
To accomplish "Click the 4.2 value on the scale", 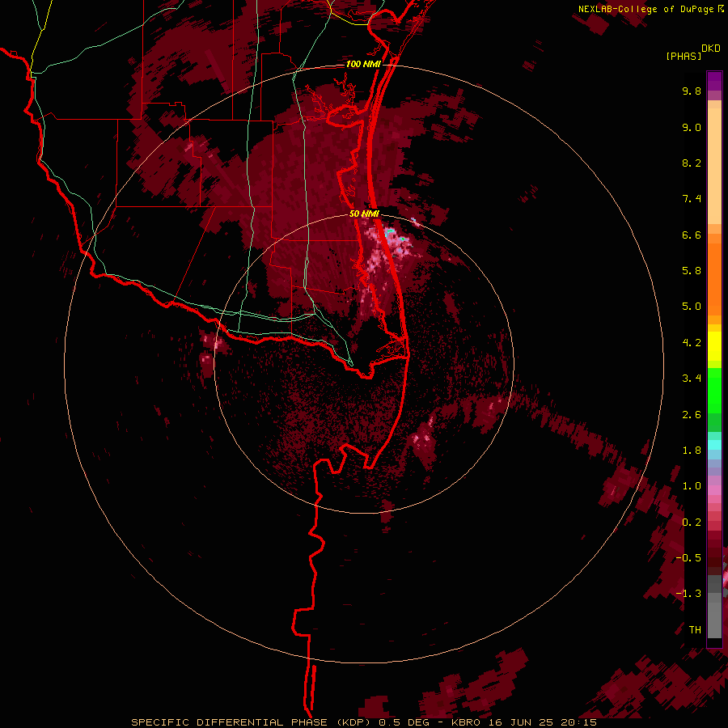I will [692, 343].
